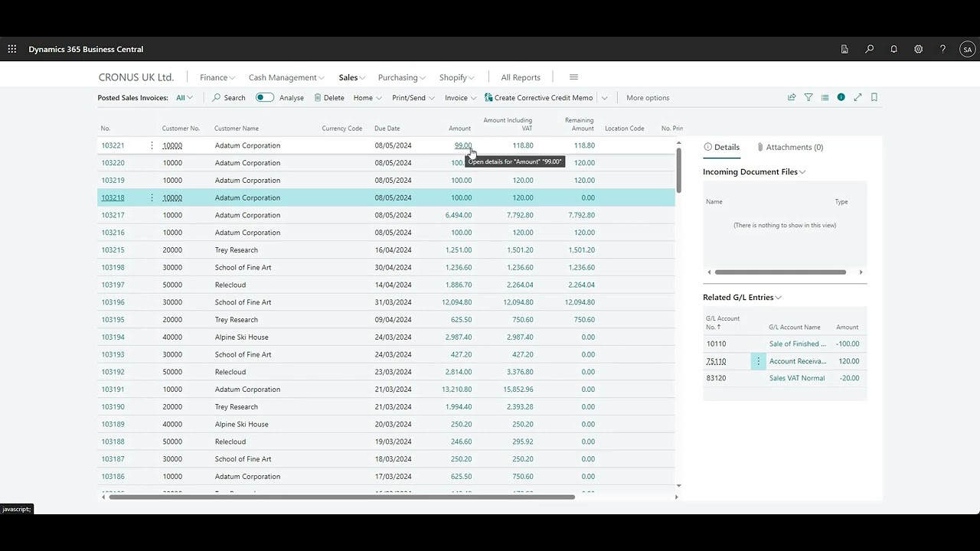Expand page to full screen icon

tap(857, 97)
